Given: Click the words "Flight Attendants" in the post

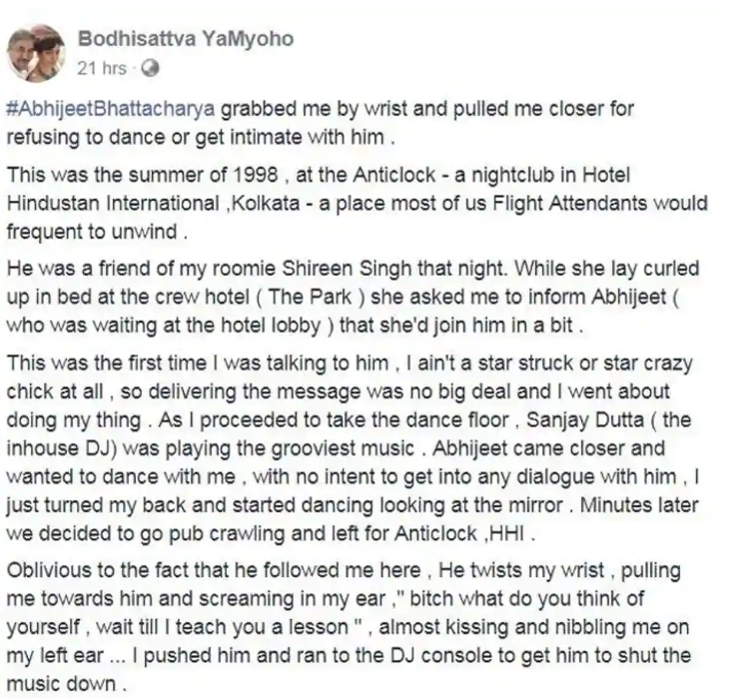Looking at the screenshot, I should [569, 204].
